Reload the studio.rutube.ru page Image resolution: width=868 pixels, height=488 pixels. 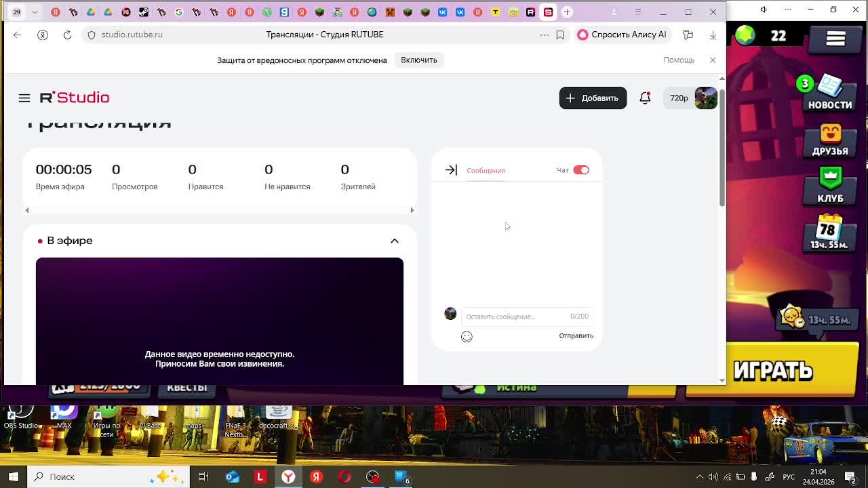point(67,35)
